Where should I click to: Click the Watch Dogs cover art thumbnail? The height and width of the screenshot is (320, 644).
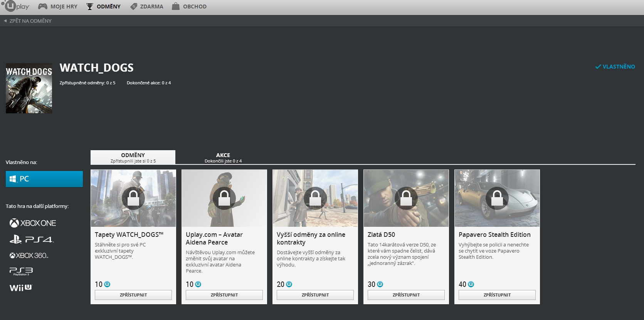point(29,88)
